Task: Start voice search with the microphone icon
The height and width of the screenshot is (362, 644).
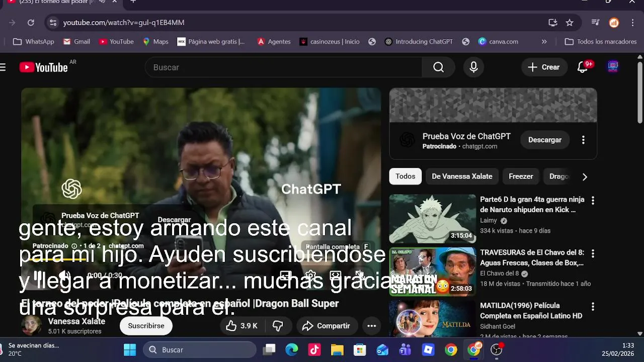Action: [473, 67]
